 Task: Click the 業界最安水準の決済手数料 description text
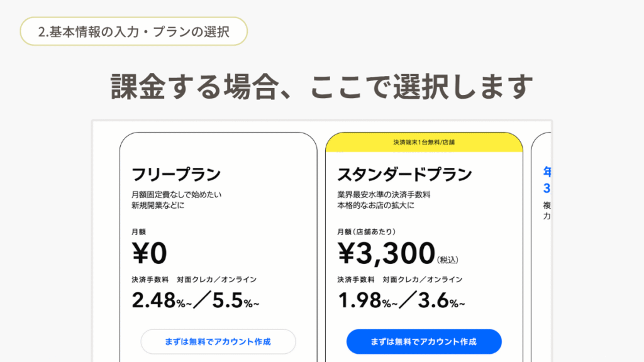coord(384,194)
